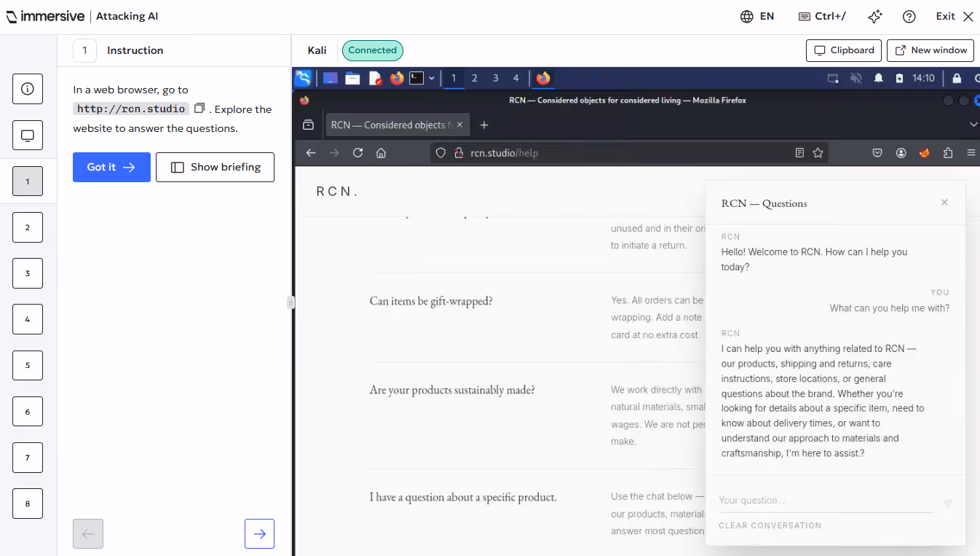Go to next task with right arrow
980x556 pixels.
click(x=259, y=533)
